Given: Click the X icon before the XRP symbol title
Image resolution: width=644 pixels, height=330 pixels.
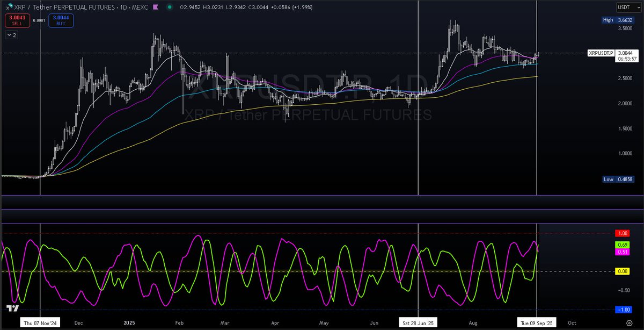Looking at the screenshot, I should coord(7,7).
